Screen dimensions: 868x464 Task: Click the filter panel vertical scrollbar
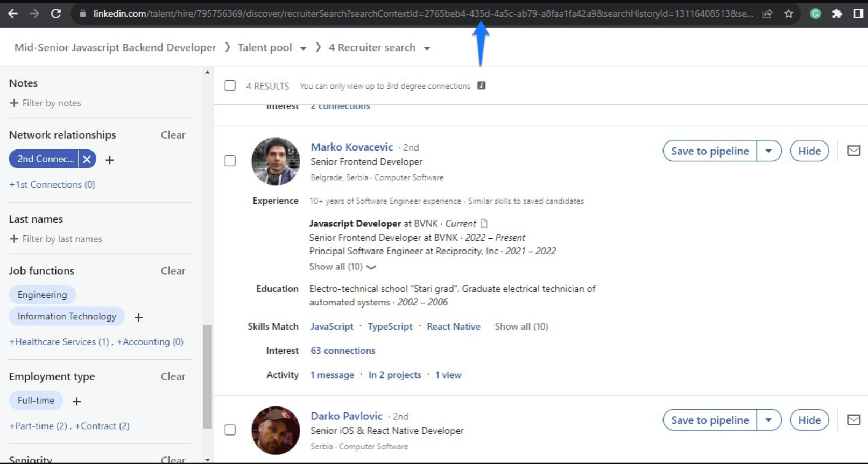(207, 376)
